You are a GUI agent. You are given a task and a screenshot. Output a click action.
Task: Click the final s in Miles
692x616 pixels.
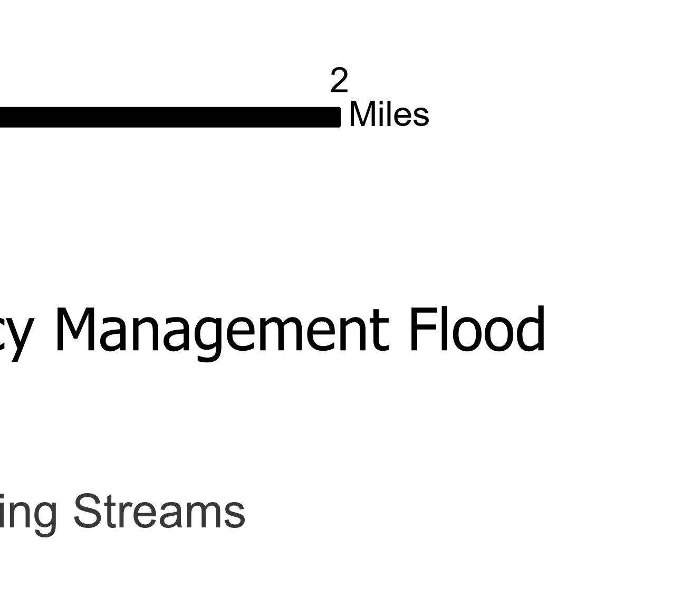click(x=421, y=117)
